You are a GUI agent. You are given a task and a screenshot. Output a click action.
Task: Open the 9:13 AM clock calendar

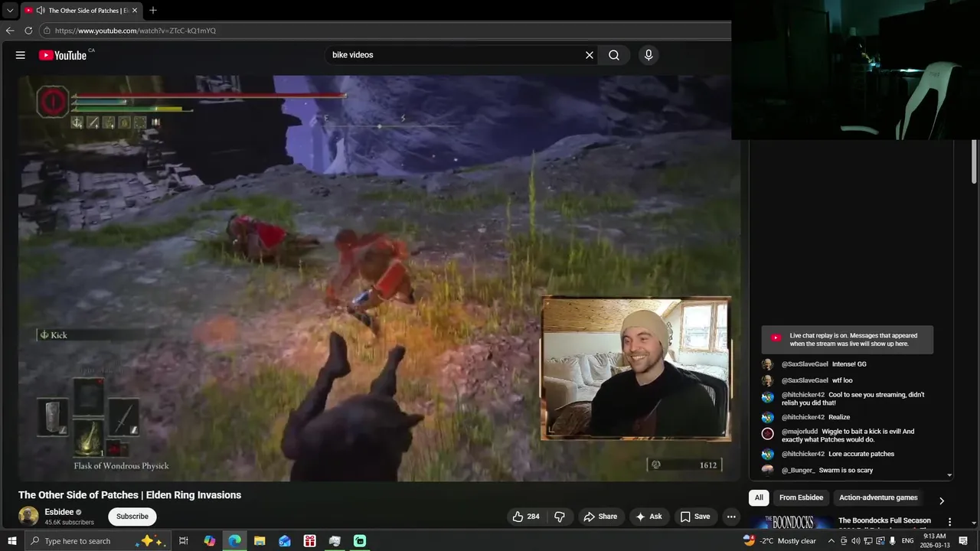pos(935,541)
